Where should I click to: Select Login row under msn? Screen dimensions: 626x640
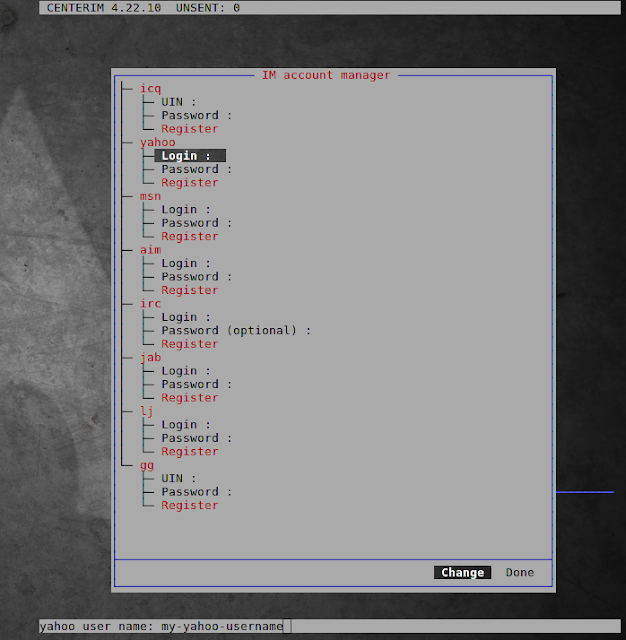click(x=186, y=210)
